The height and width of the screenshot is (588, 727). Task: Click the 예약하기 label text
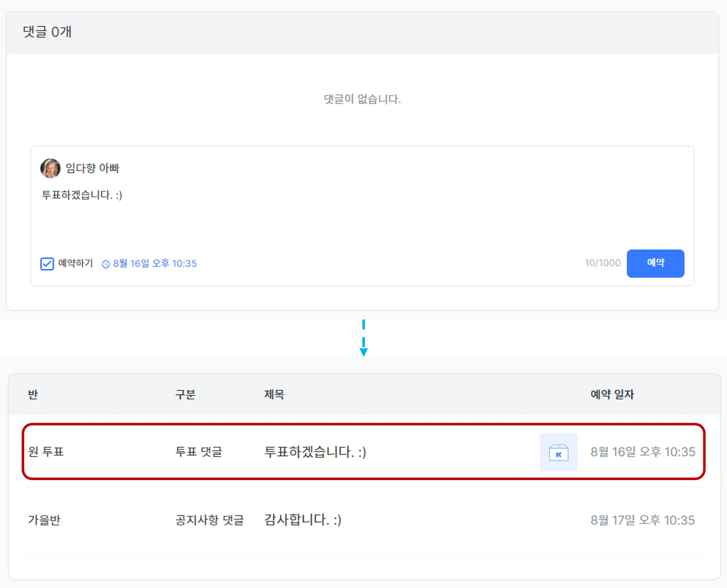click(75, 263)
